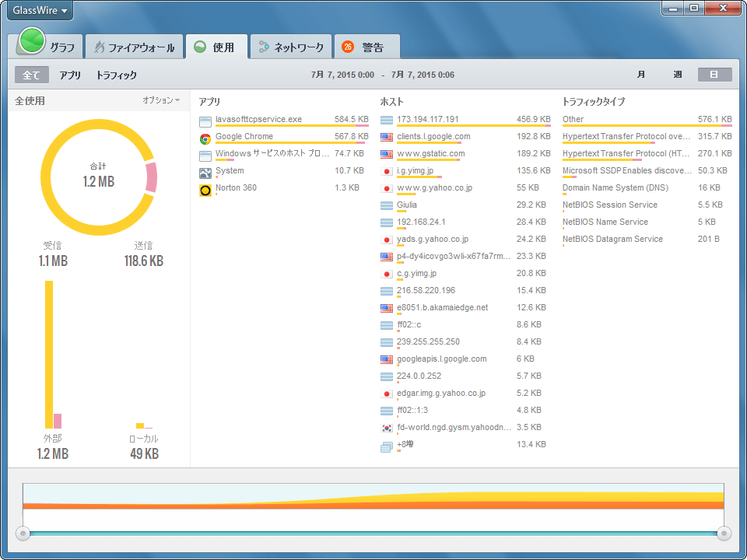Click the US flag beside googleapis.l.google.com
The height and width of the screenshot is (560, 747).
point(387,360)
